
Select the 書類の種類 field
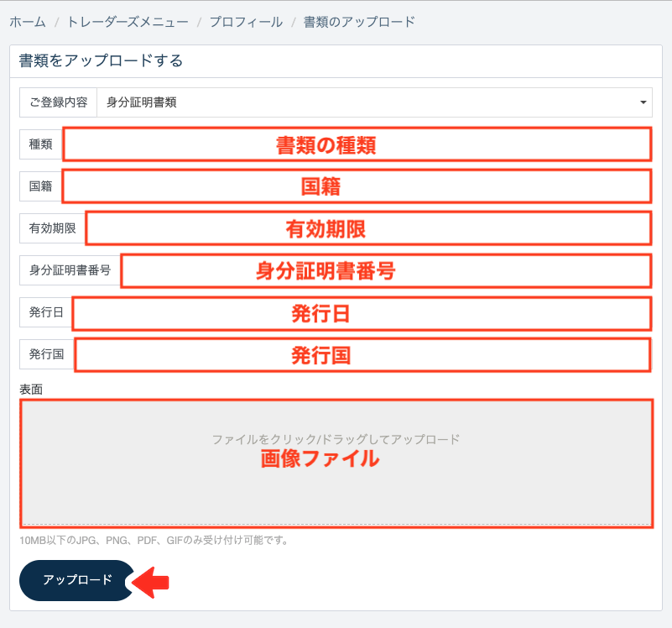(357, 144)
